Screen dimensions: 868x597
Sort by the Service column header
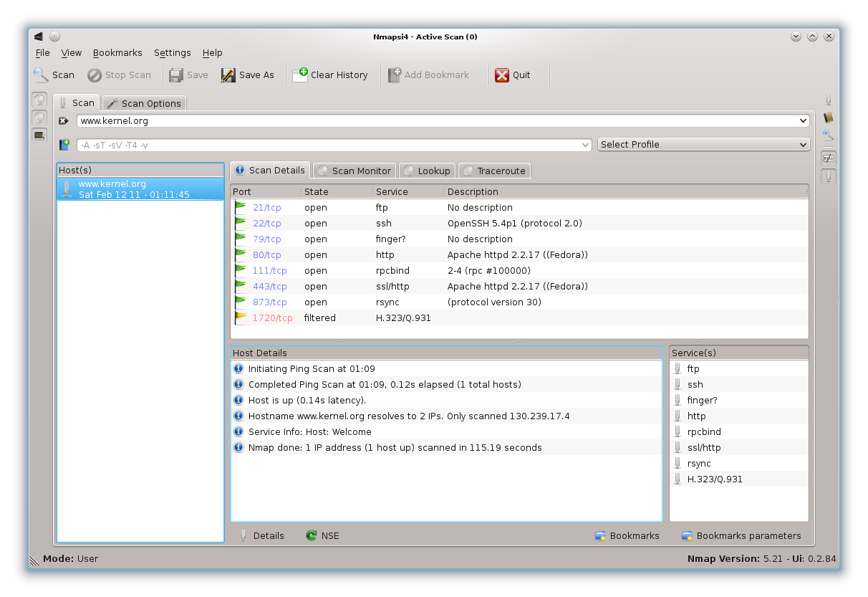click(408, 191)
